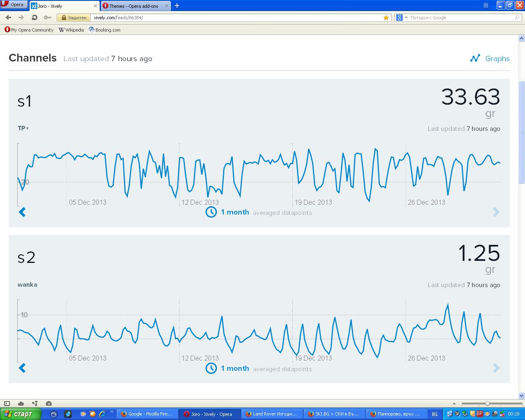Expand hidden quick launch icons chevron
The width and height of the screenshot is (525, 420).
[112, 412]
